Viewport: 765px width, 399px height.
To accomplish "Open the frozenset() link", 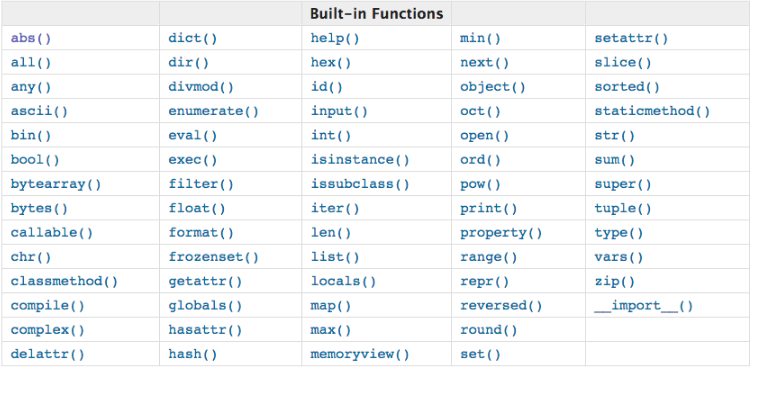I will point(213,257).
